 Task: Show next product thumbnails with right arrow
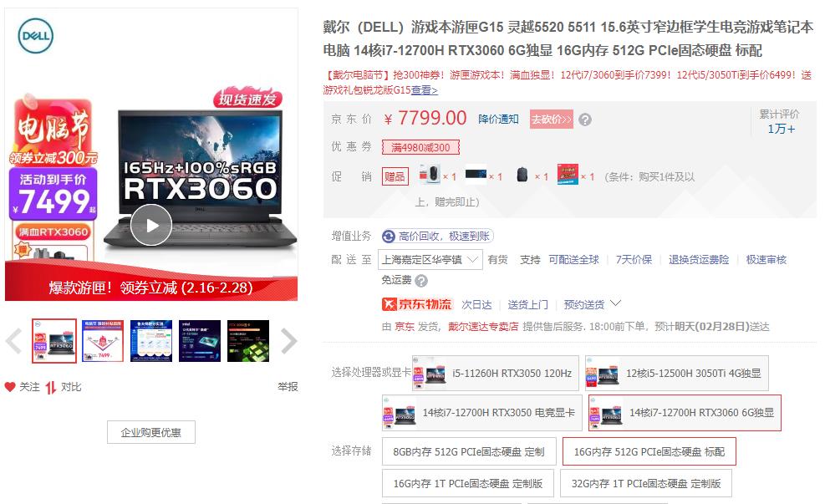click(288, 341)
